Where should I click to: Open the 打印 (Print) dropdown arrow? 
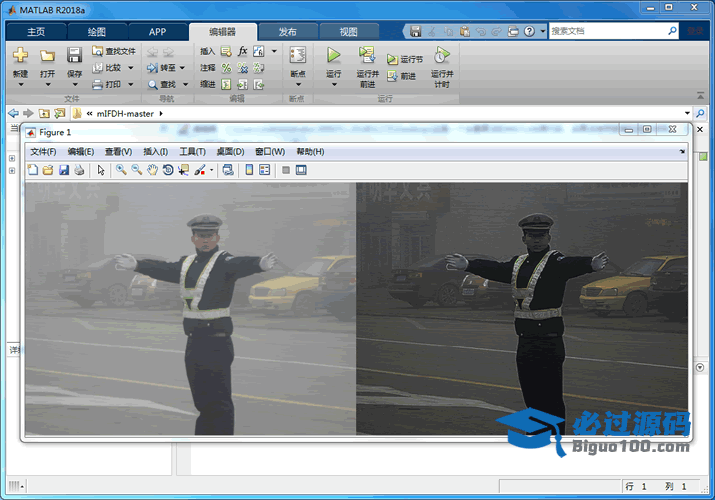click(130, 84)
